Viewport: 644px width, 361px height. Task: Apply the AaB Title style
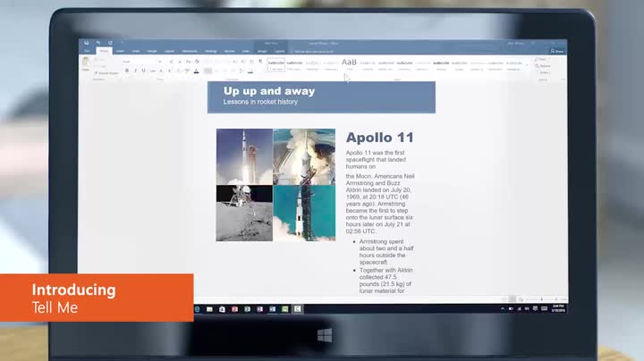pos(349,64)
